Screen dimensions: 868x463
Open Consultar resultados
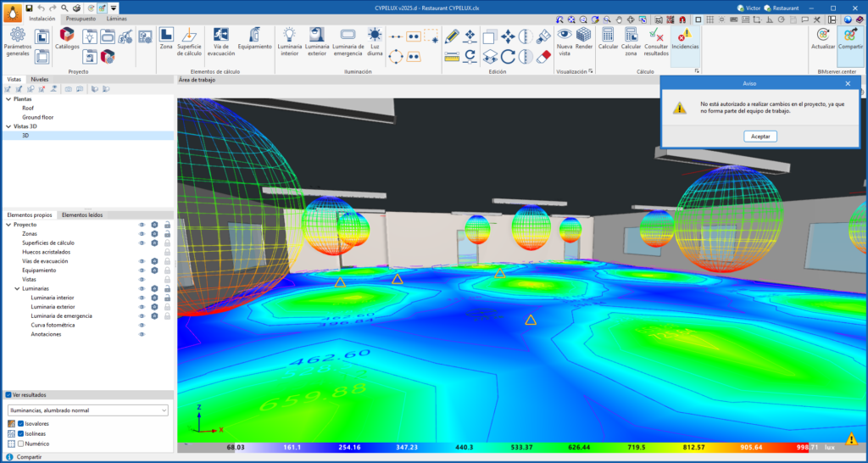click(x=656, y=39)
